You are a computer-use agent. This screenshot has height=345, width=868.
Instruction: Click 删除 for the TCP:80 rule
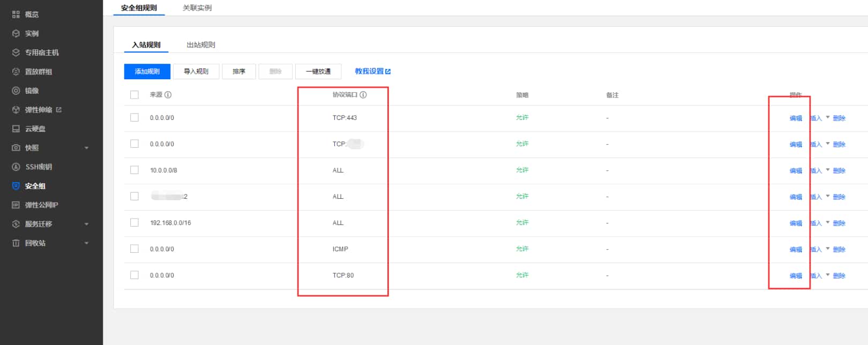(839, 276)
